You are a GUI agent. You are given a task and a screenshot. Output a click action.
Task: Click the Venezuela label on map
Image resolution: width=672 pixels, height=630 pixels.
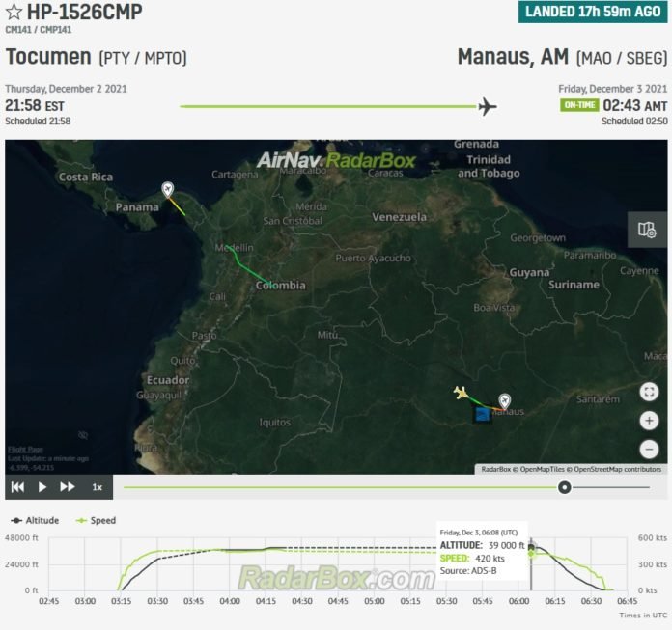pos(399,217)
